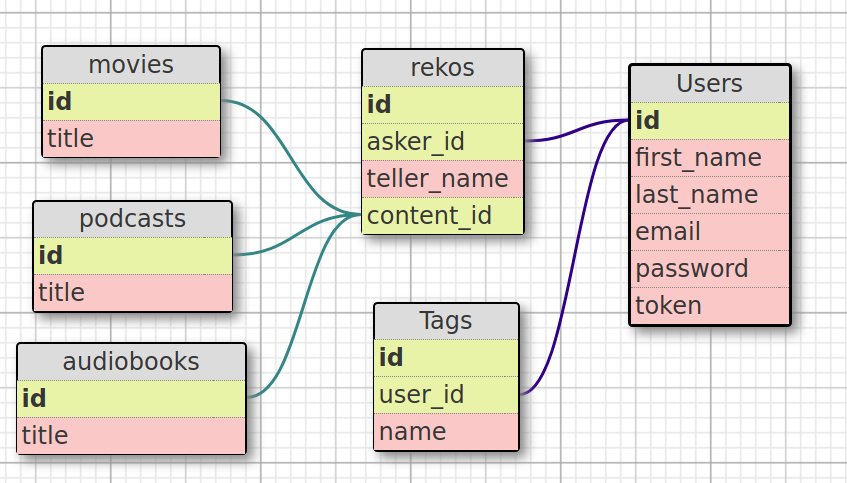Select the relation line from movies id
This screenshot has width=847, height=483.
(291, 157)
